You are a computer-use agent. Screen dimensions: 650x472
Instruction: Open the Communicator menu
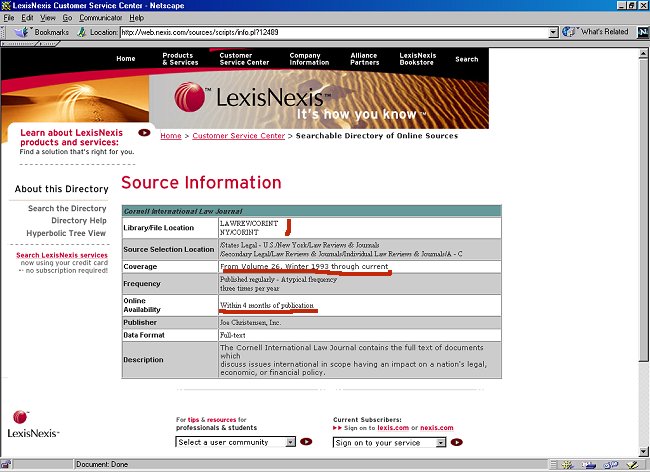101,18
